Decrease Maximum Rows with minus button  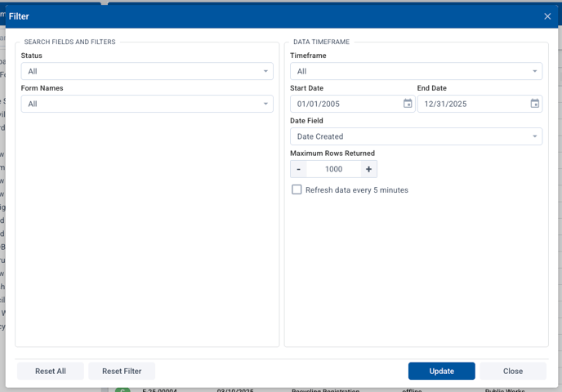(x=299, y=169)
